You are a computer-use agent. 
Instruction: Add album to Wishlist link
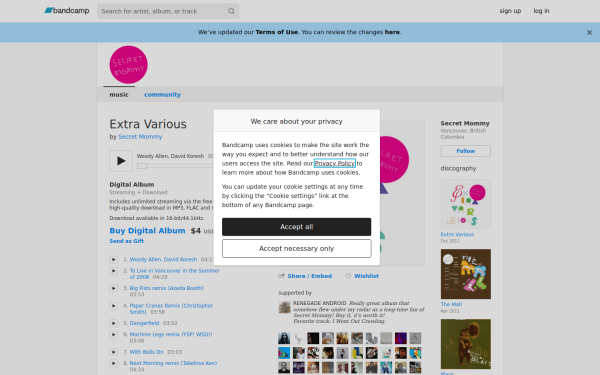(x=367, y=276)
